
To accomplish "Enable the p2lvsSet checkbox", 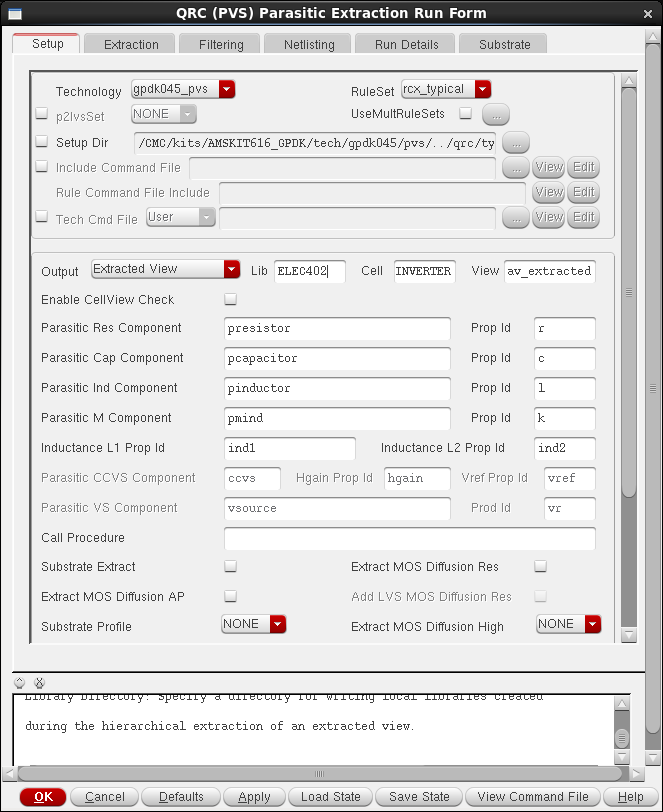I will (41, 113).
